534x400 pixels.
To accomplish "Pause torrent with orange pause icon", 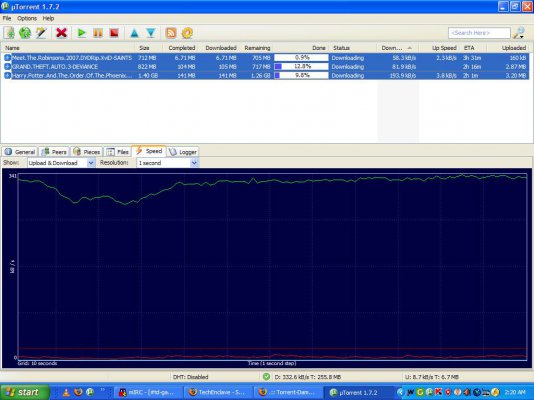I will pyautogui.click(x=98, y=33).
